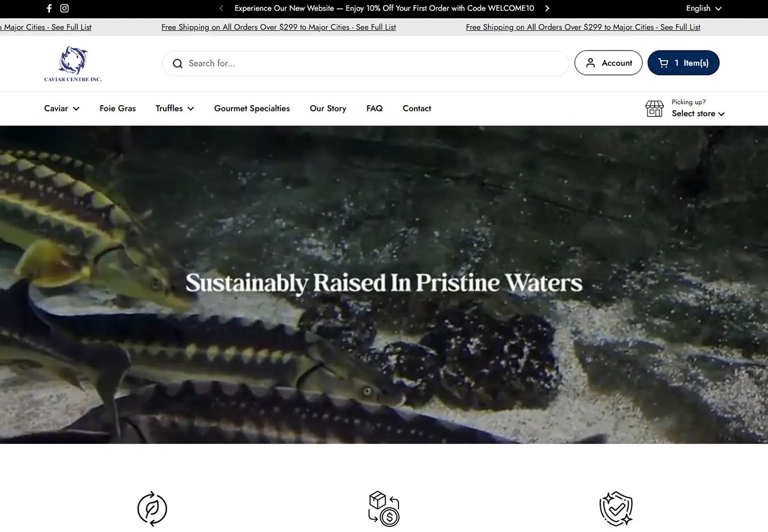The image size is (768, 532).
Task: Go to the next announcement via right chevron
Action: point(547,9)
